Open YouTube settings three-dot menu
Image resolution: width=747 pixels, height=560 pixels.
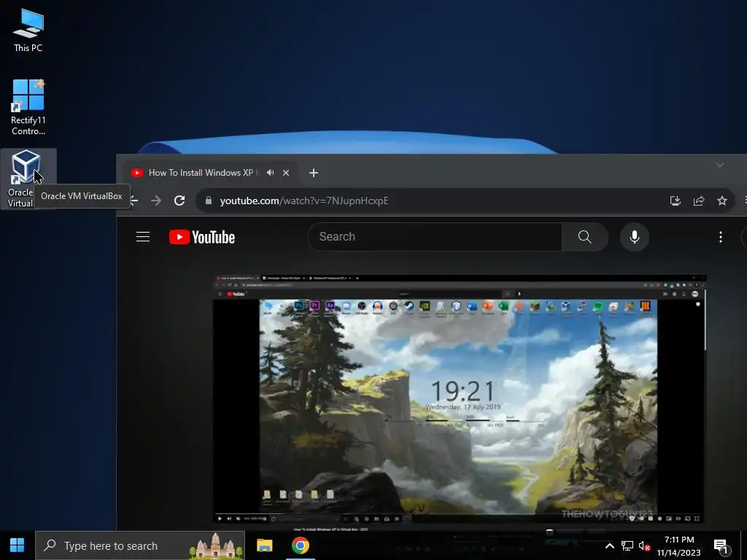coord(720,237)
